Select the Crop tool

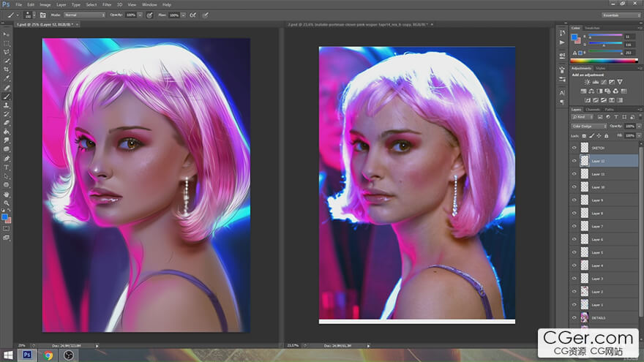6,69
